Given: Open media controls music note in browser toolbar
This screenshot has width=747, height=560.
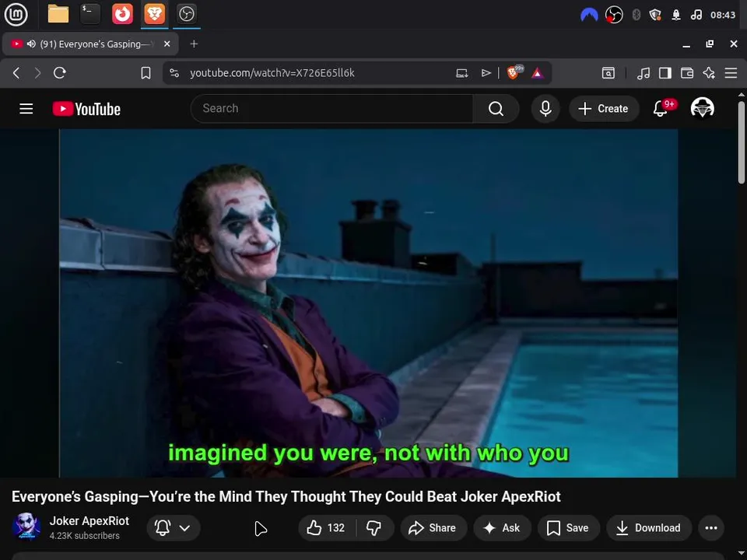Looking at the screenshot, I should click(644, 73).
